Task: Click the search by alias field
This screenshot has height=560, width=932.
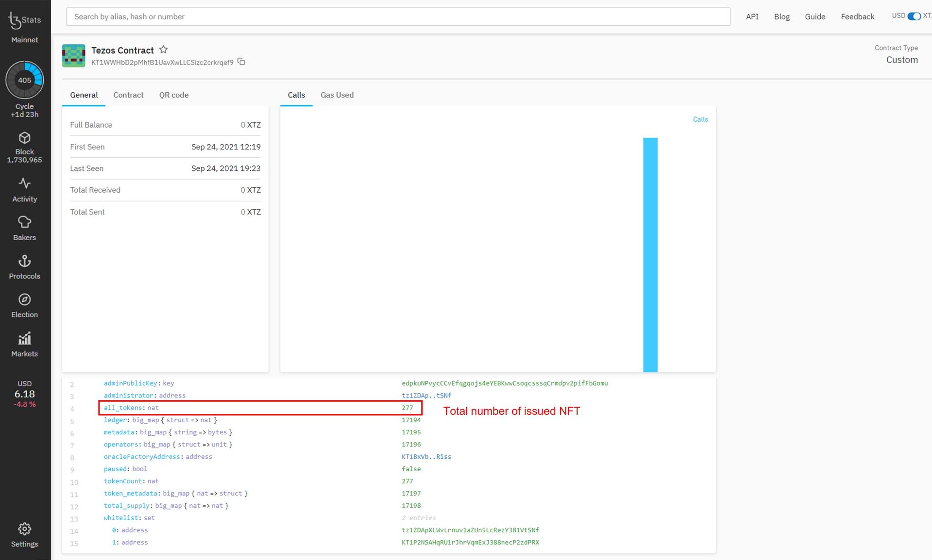Action: [x=398, y=16]
